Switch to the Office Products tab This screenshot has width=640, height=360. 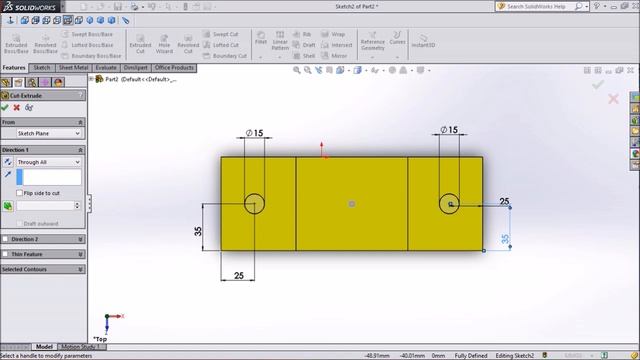(x=174, y=68)
